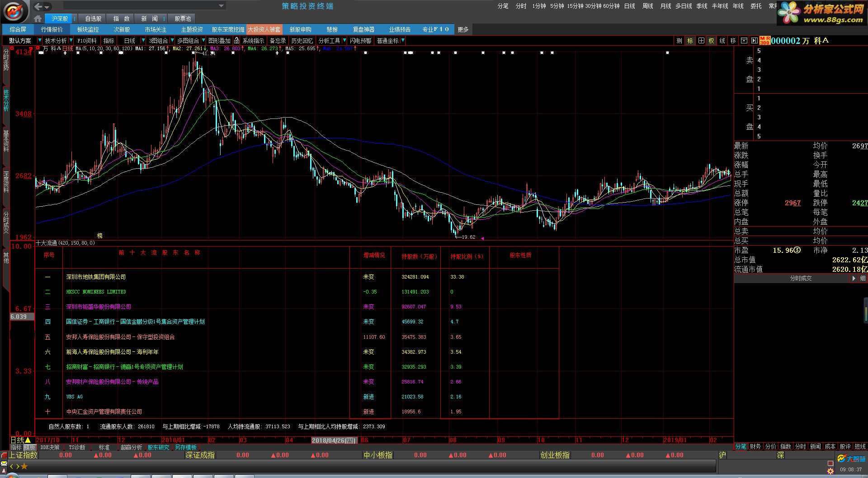Switch the period to 5分钟

[x=557, y=6]
